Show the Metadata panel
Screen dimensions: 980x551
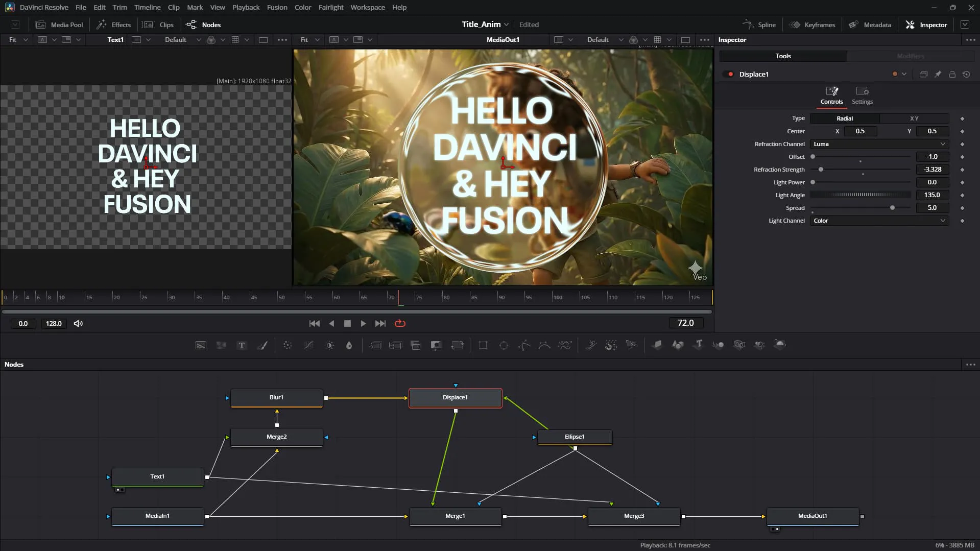click(870, 25)
